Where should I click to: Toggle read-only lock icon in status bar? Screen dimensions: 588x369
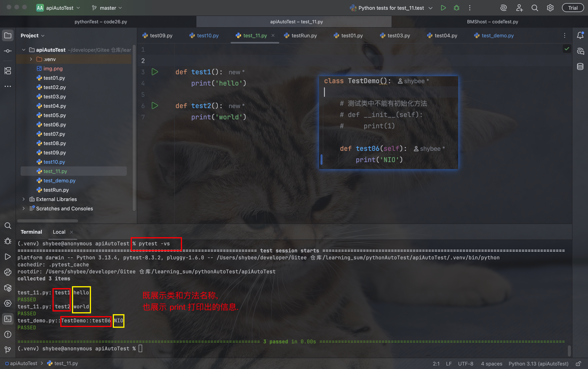click(x=578, y=364)
